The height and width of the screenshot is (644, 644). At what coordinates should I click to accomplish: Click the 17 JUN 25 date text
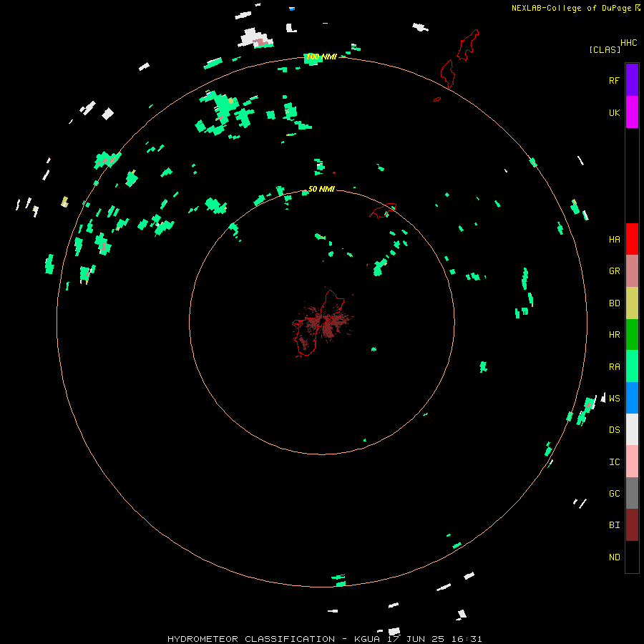tap(415, 639)
